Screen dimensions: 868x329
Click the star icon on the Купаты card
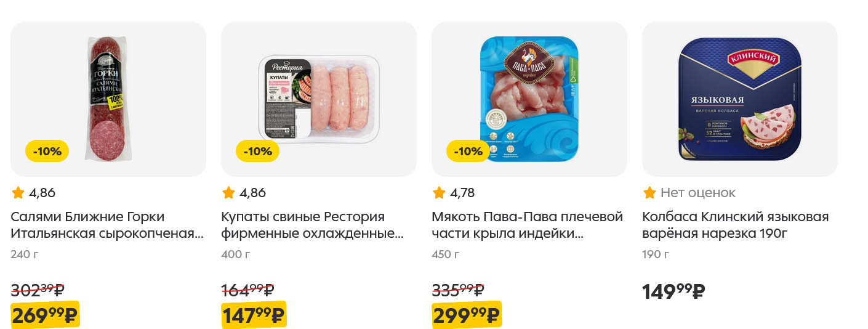tap(228, 193)
